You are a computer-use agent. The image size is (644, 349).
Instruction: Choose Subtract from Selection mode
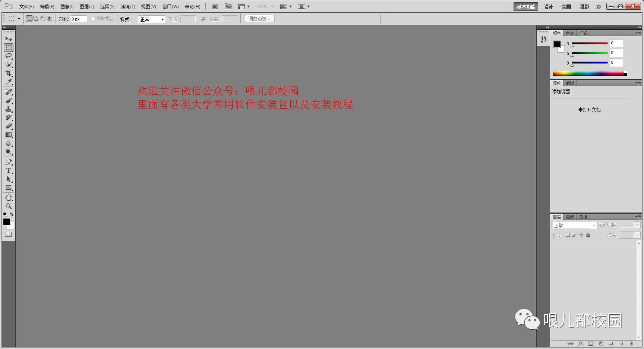(x=42, y=19)
